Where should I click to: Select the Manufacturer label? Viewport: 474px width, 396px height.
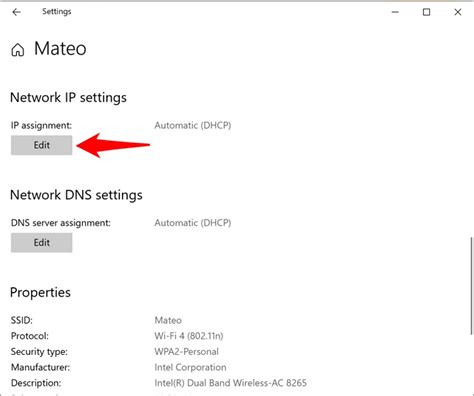[40, 367]
